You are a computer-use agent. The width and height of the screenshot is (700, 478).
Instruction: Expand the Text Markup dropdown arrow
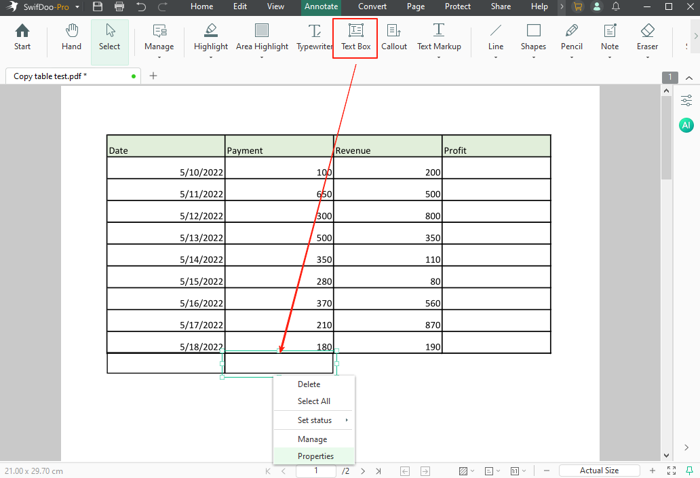[439, 58]
